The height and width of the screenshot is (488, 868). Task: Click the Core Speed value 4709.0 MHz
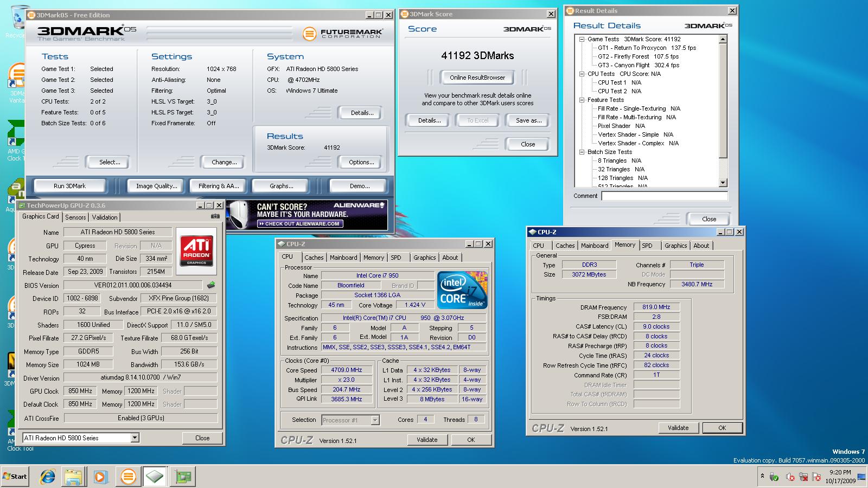[346, 370]
